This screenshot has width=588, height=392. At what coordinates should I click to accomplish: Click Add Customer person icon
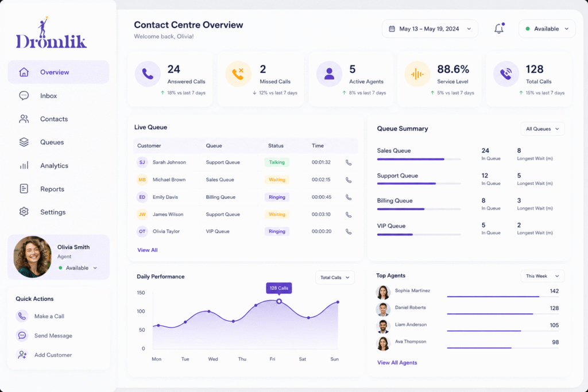(22, 355)
